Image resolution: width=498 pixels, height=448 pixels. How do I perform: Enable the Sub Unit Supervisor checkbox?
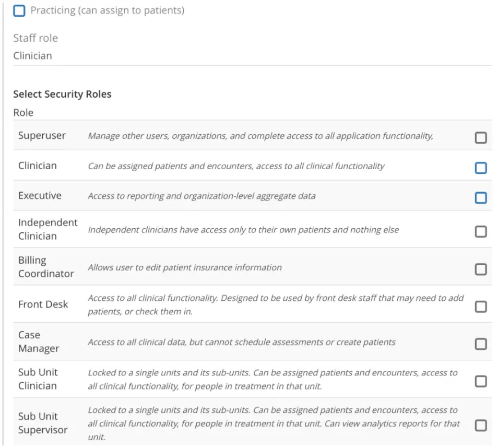[x=481, y=424]
